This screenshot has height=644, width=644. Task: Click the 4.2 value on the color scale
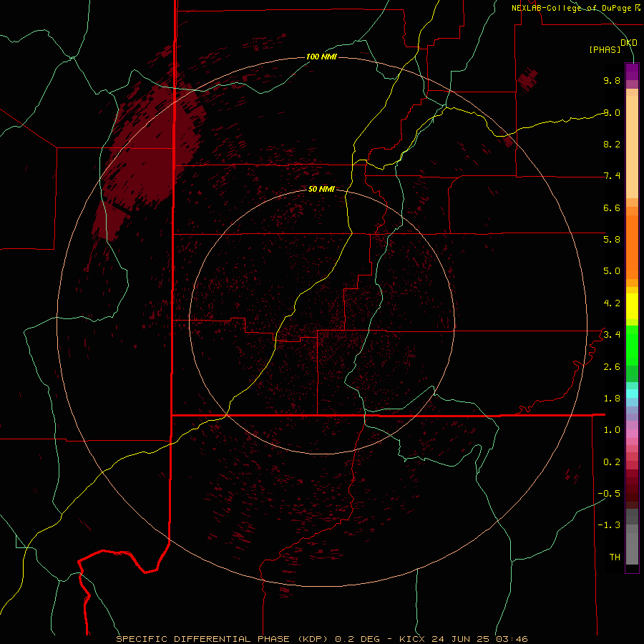coord(612,303)
